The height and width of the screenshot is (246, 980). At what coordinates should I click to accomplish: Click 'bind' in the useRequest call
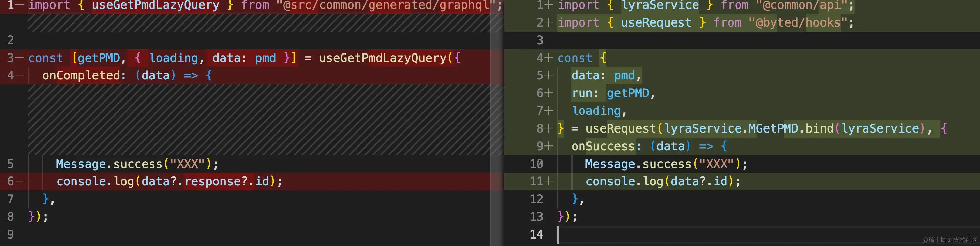pyautogui.click(x=819, y=128)
